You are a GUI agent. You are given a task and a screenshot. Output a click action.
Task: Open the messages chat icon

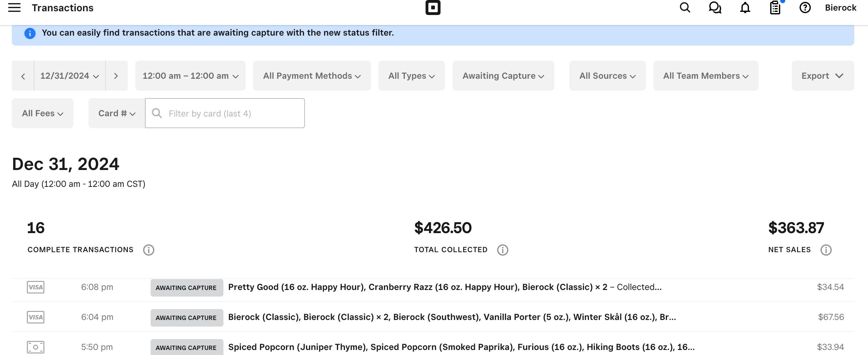[715, 7]
